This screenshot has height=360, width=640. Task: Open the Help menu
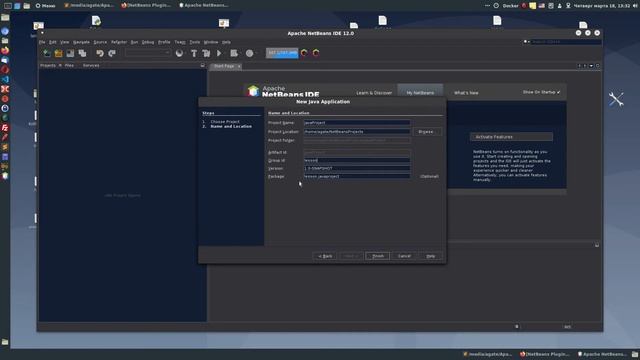226,42
